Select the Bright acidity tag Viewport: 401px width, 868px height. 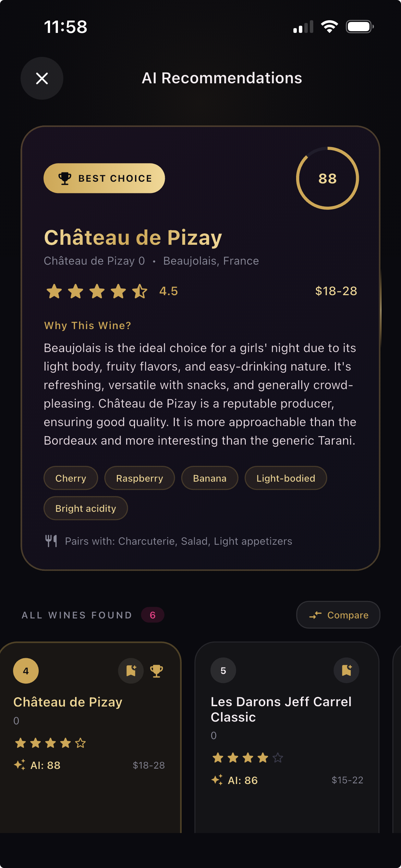[86, 508]
